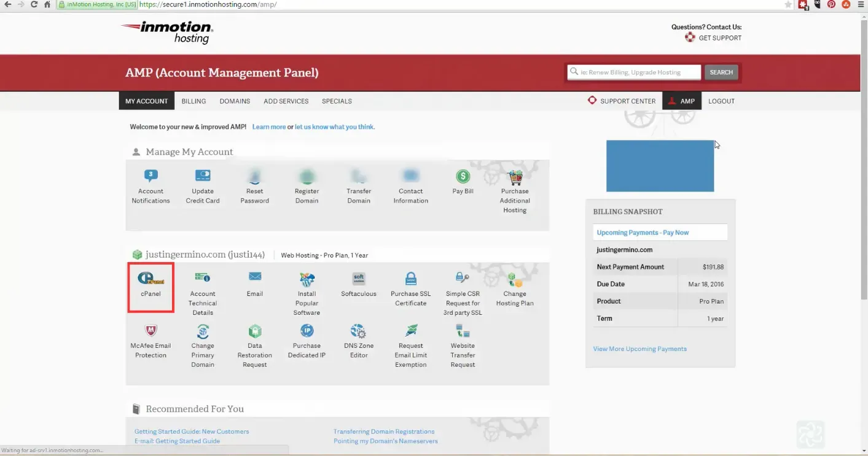Open Purchase Additional Hosting icon
This screenshot has width=868, height=456.
(515, 177)
